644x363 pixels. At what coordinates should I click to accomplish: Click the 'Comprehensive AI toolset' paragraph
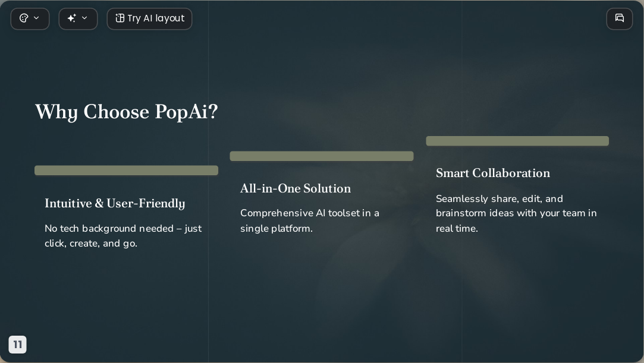click(310, 220)
